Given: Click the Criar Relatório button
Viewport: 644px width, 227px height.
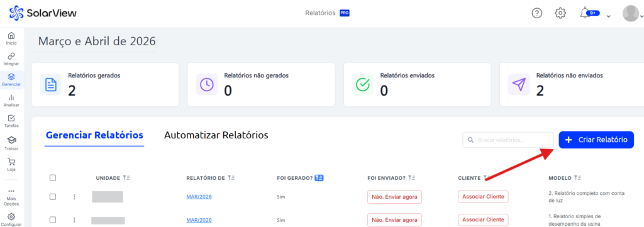Looking at the screenshot, I should pos(596,140).
